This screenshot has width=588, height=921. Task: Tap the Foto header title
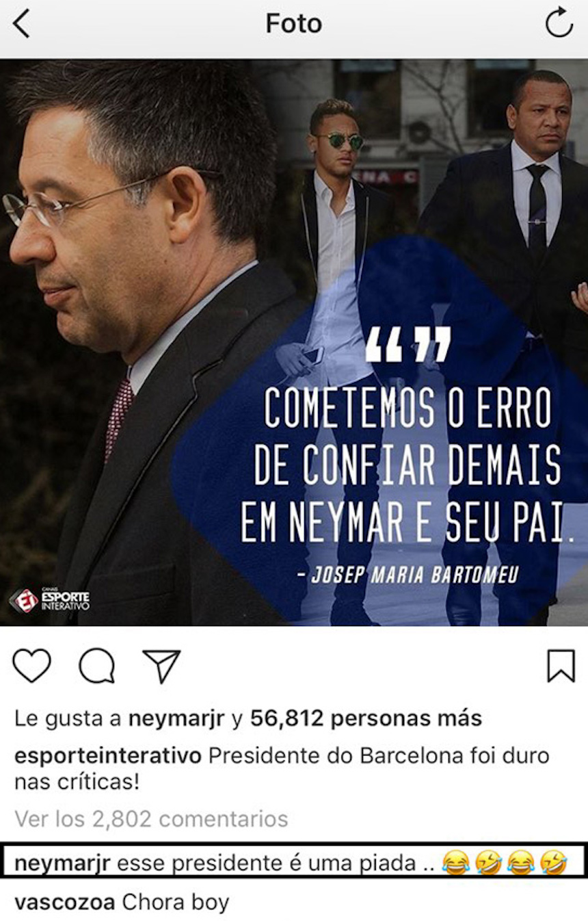click(294, 25)
